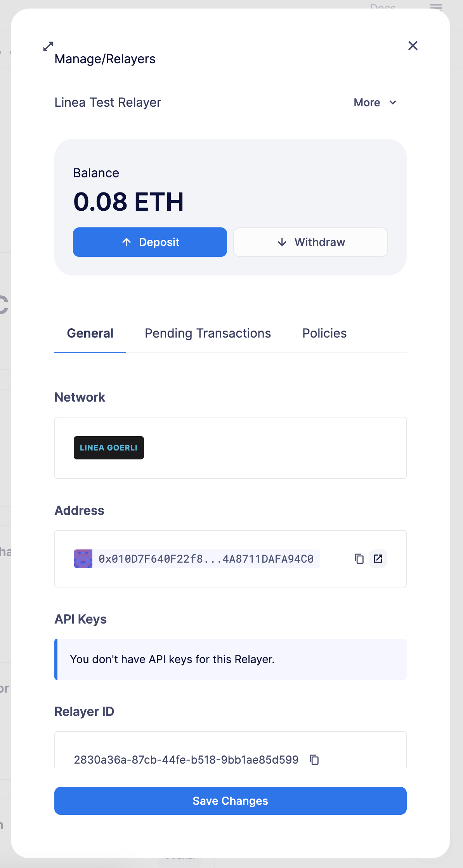This screenshot has height=868, width=463.
Task: Click the expand-to-fullscreen arrows icon
Action: [x=47, y=46]
